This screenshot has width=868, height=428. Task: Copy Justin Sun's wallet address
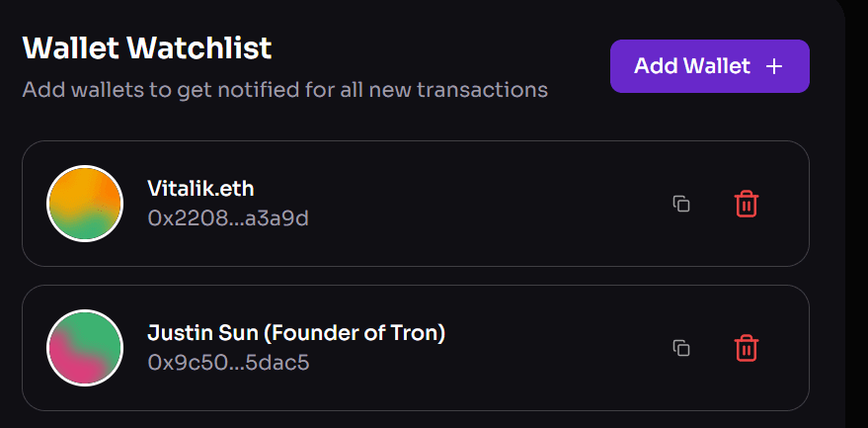(681, 348)
